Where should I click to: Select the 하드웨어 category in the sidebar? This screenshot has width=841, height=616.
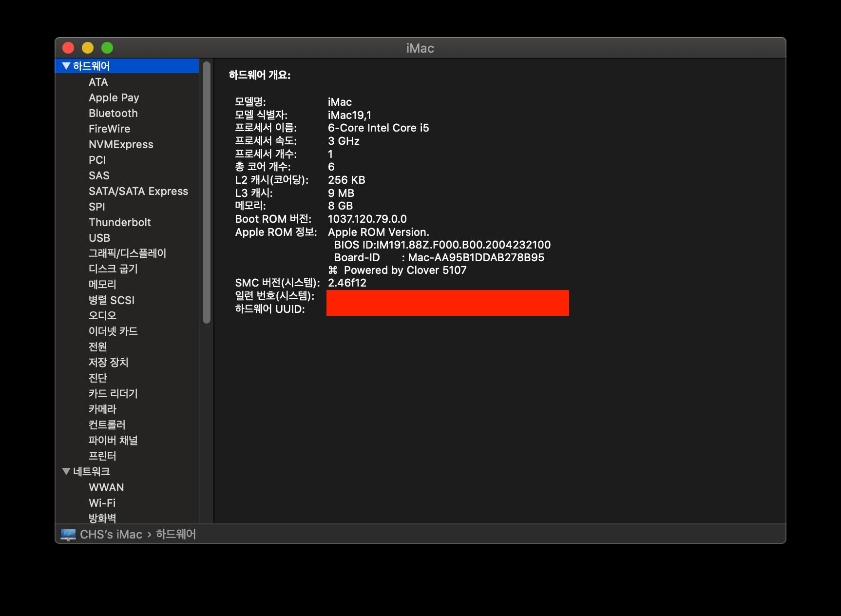127,66
